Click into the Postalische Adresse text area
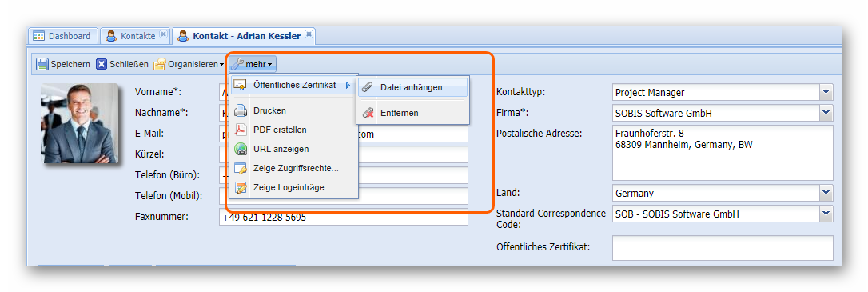This screenshot has width=868, height=292. click(x=723, y=153)
